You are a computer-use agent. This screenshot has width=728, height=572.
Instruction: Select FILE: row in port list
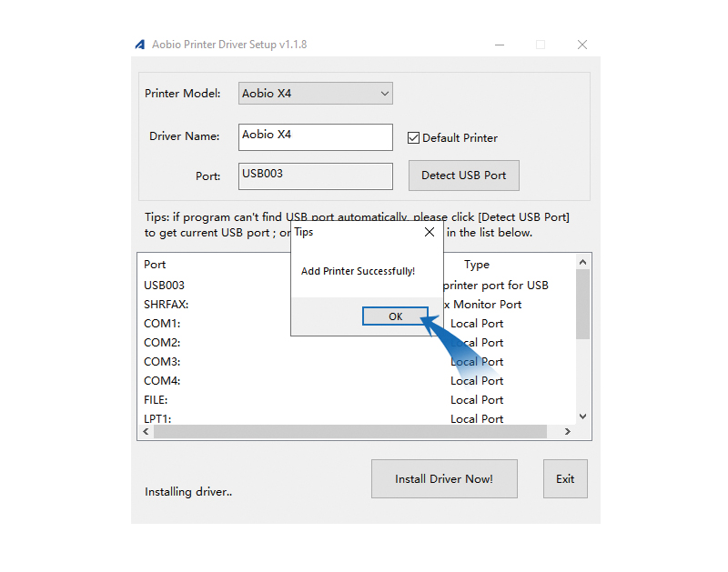[x=357, y=399]
